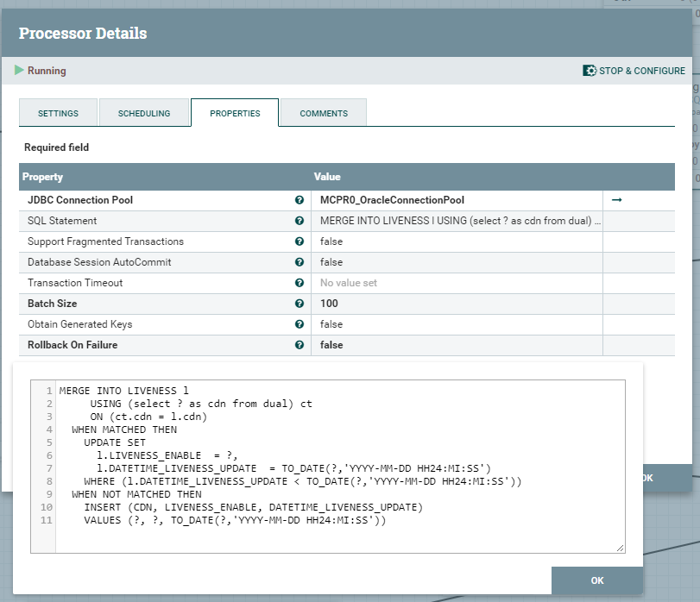The width and height of the screenshot is (700, 602).
Task: Open the Comments tab
Action: coord(324,113)
